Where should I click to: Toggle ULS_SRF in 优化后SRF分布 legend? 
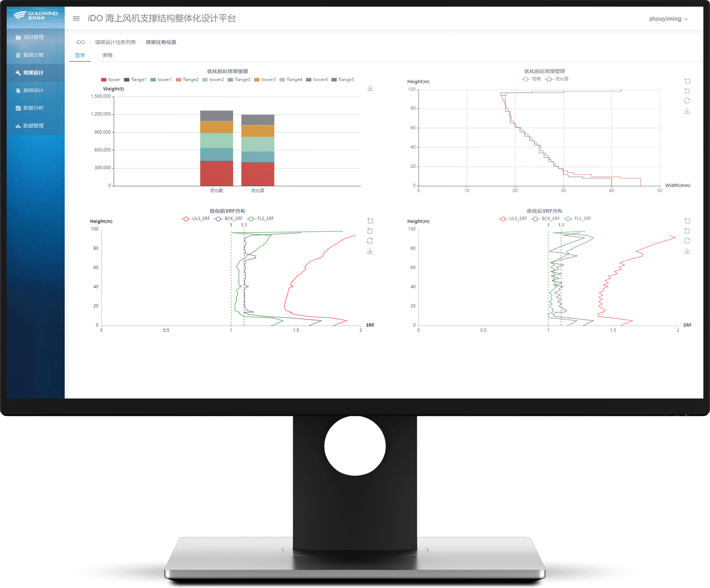pyautogui.click(x=513, y=219)
